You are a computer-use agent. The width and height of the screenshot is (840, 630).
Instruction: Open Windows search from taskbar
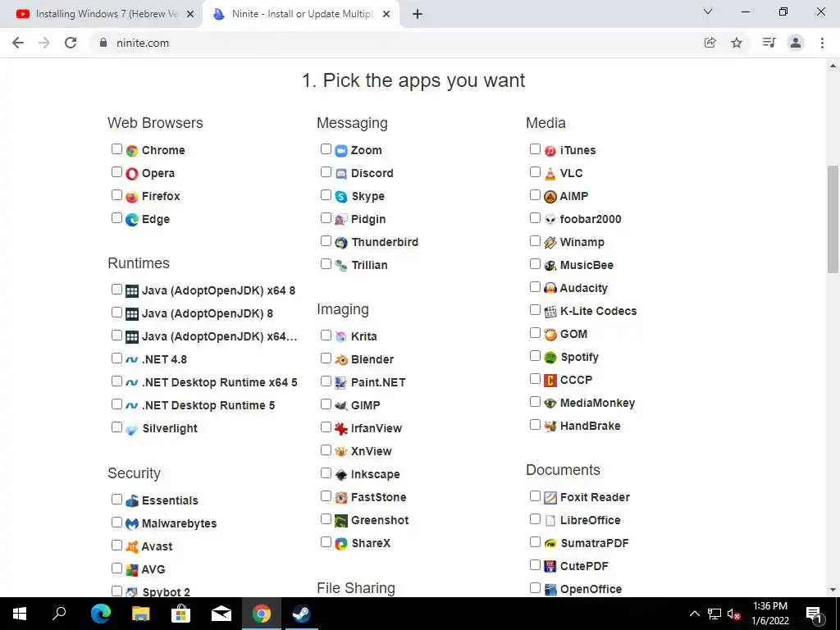tap(59, 614)
